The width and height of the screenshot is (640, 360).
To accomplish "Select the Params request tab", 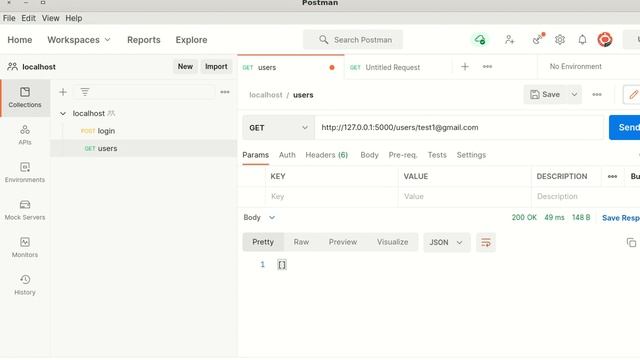I will coord(256,155).
